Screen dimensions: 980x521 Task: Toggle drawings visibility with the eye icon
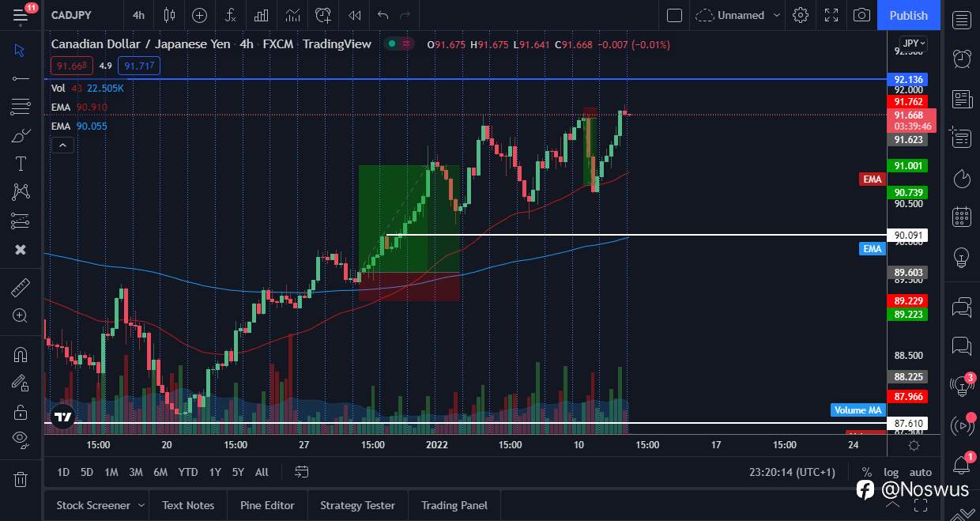20,440
